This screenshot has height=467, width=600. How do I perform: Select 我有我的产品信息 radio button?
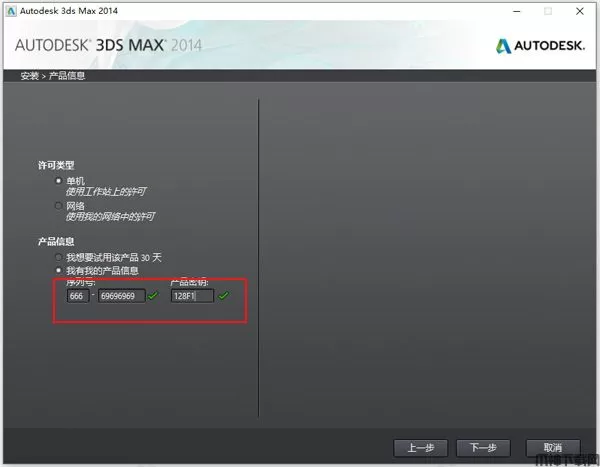59,270
